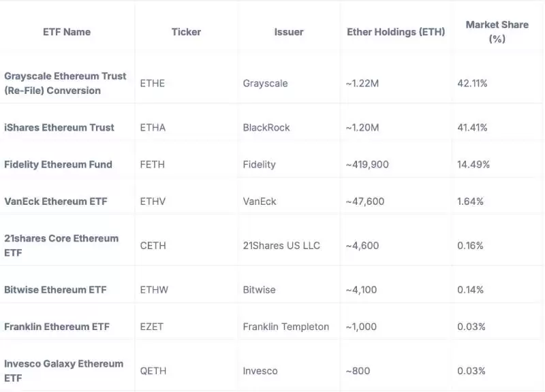Click the Issuer column header
Image resolution: width=545 pixels, height=392 pixels.
(289, 32)
